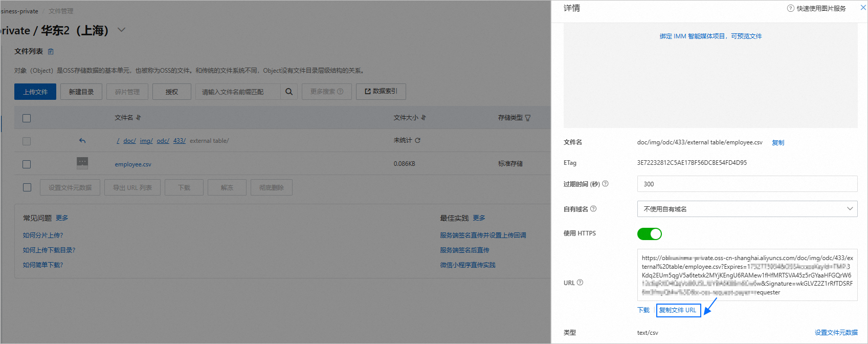Sort by file name arrows icon
868x344 pixels.
139,118
